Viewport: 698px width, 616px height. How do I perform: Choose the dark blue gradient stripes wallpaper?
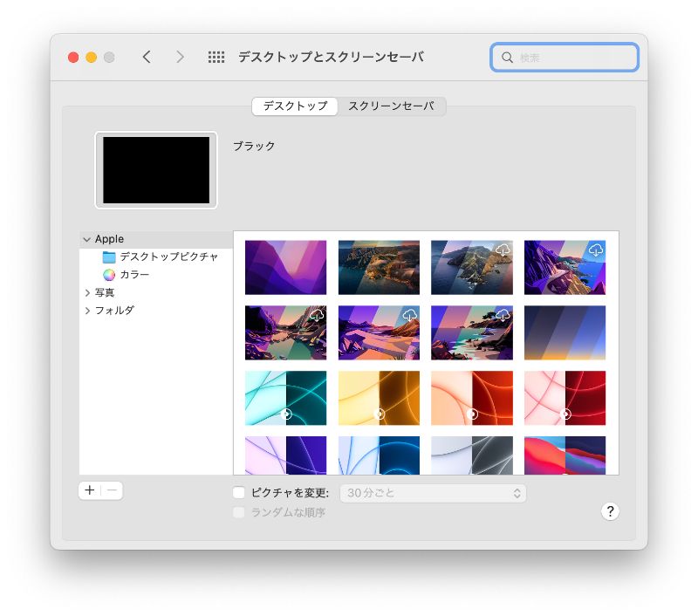[565, 333]
